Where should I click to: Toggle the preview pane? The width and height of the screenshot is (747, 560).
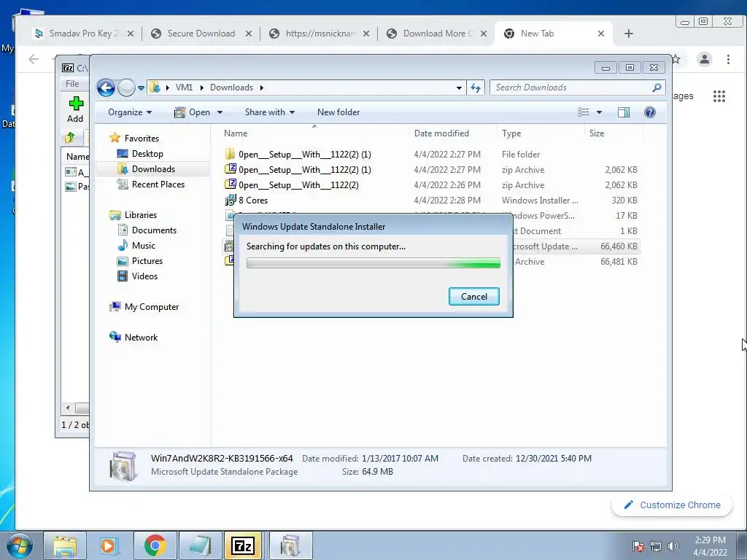tap(624, 112)
